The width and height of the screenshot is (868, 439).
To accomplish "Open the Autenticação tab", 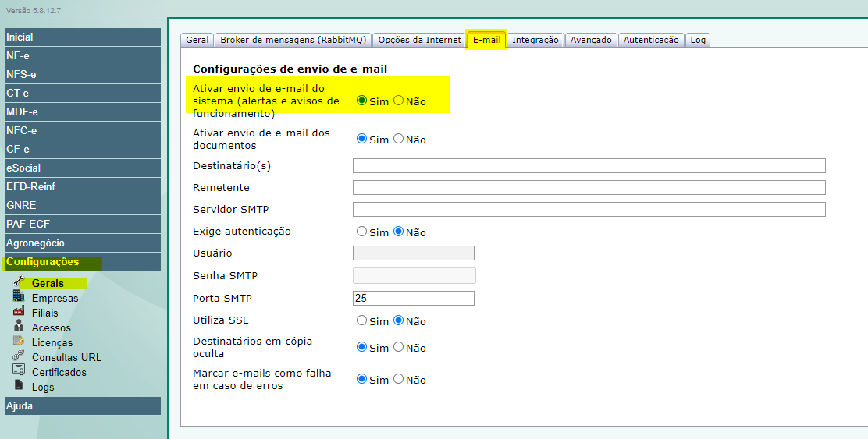I will (x=651, y=40).
